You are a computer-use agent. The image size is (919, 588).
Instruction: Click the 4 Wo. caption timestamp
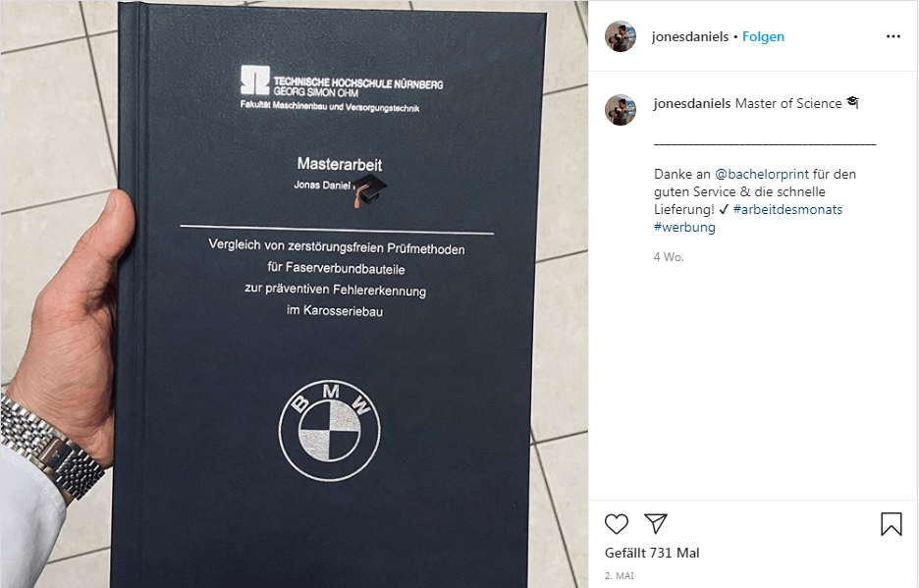point(669,257)
